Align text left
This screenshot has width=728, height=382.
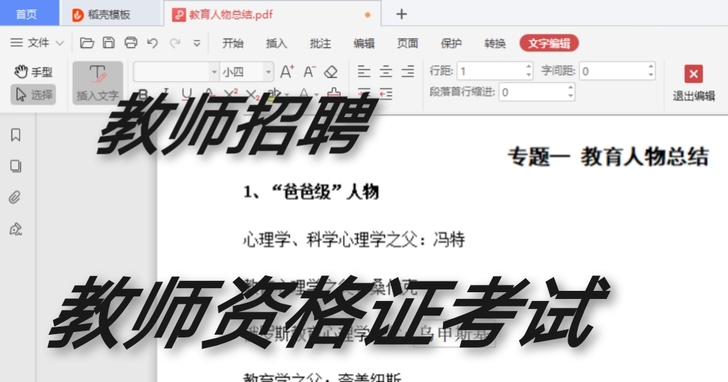[x=364, y=71]
